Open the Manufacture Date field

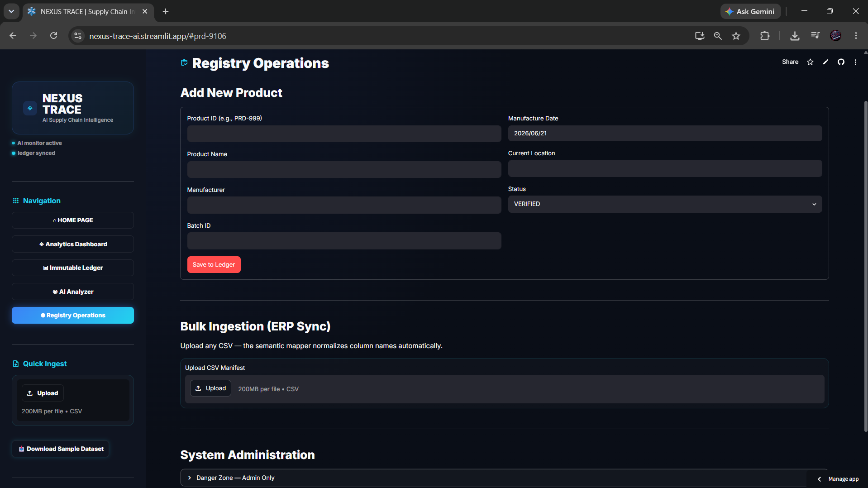665,134
